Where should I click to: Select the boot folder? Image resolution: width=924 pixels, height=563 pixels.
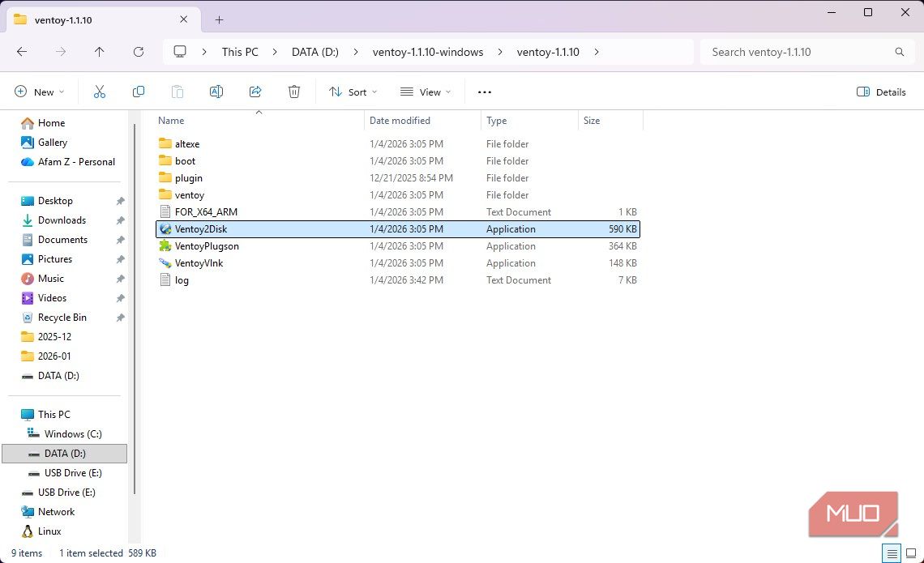click(x=398, y=160)
